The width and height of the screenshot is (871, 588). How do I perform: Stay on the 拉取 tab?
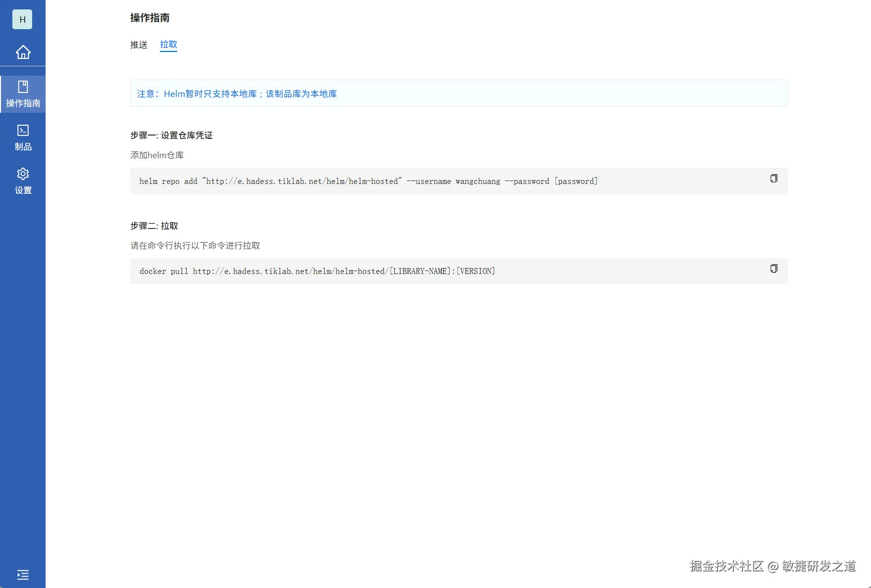[x=168, y=45]
